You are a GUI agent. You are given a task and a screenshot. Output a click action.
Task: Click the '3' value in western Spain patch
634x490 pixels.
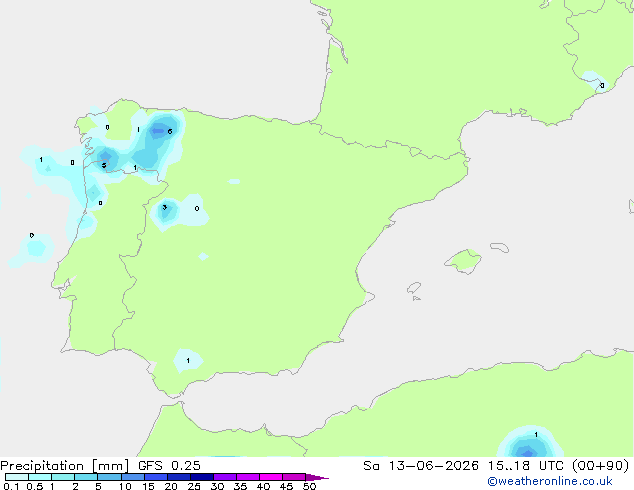165,207
